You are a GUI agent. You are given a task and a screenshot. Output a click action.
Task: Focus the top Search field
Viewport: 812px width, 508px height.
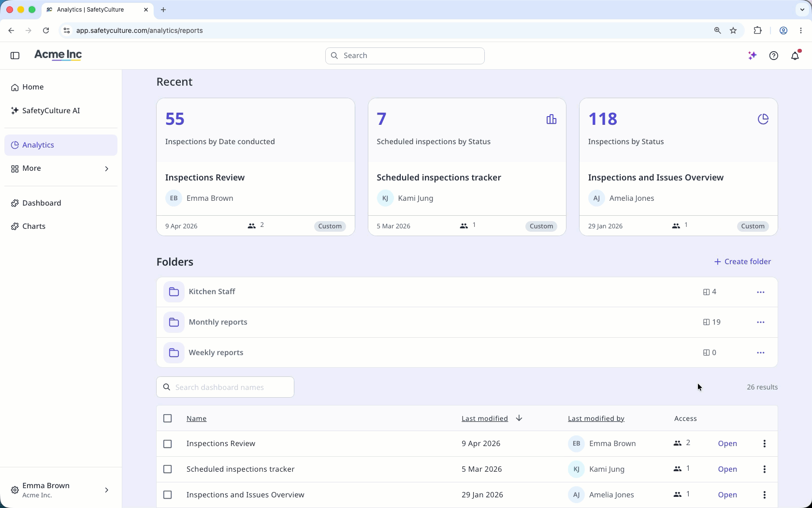pyautogui.click(x=405, y=56)
